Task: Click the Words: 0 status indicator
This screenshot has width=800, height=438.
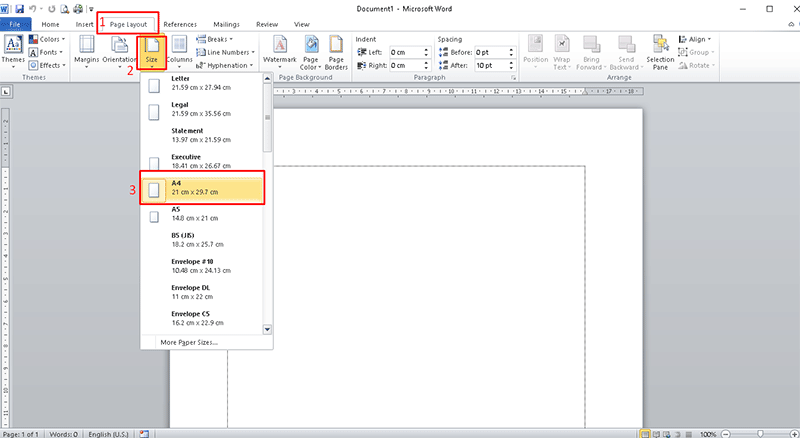Action: tap(64, 434)
